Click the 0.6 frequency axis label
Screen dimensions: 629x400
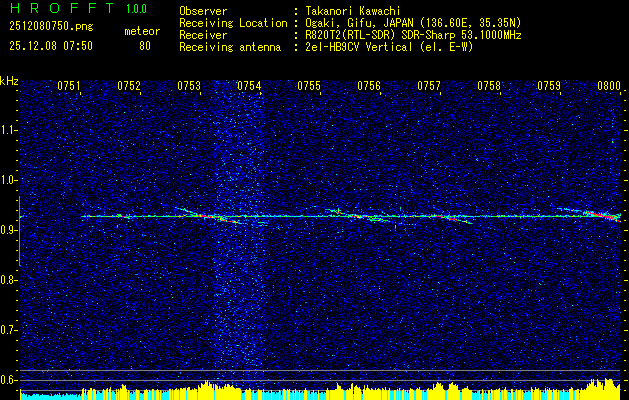8,380
